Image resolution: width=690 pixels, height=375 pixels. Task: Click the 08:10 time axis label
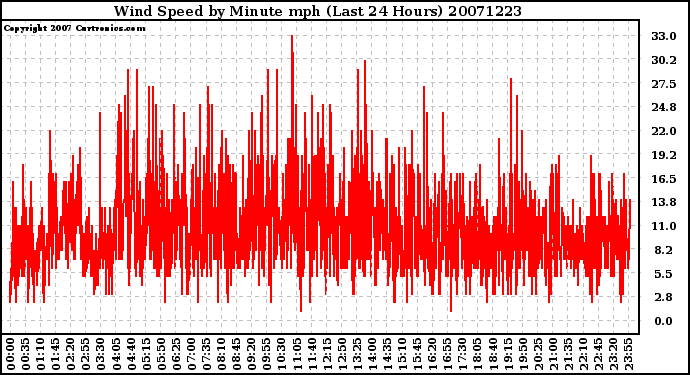point(221,354)
